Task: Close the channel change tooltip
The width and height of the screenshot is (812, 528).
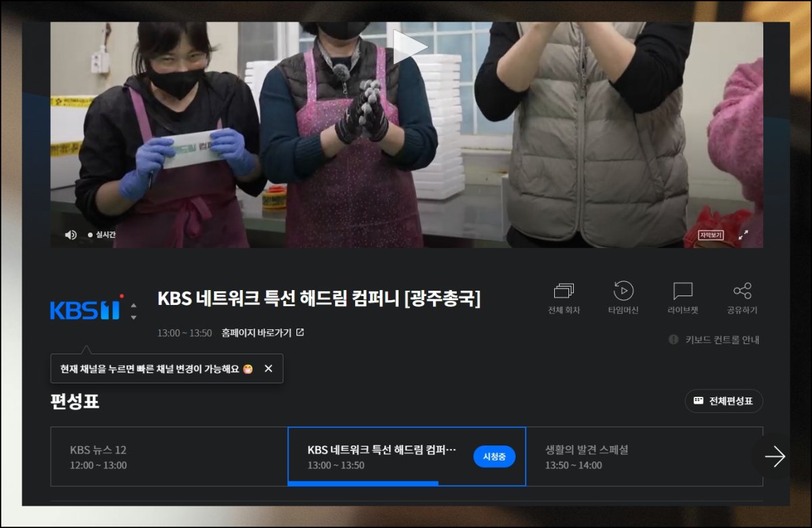Action: click(269, 368)
